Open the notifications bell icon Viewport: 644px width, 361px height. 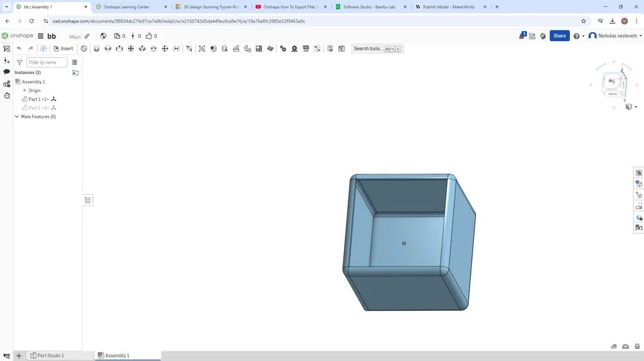pyautogui.click(x=522, y=35)
